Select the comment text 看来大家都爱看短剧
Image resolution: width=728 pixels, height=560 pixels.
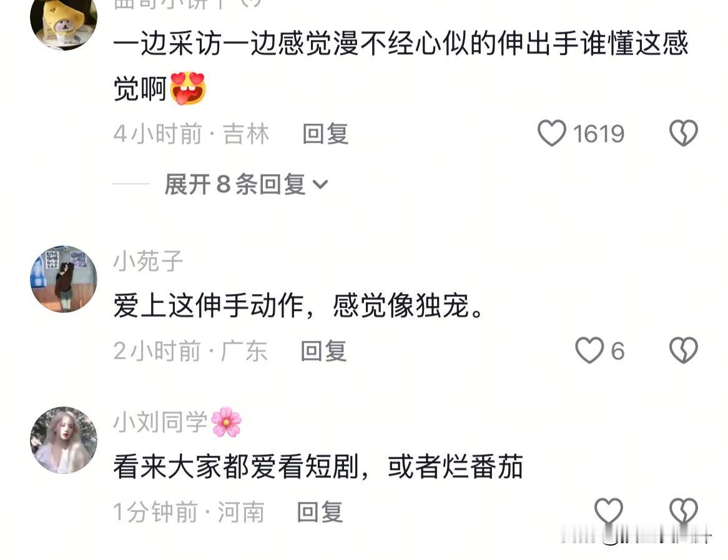(236, 466)
